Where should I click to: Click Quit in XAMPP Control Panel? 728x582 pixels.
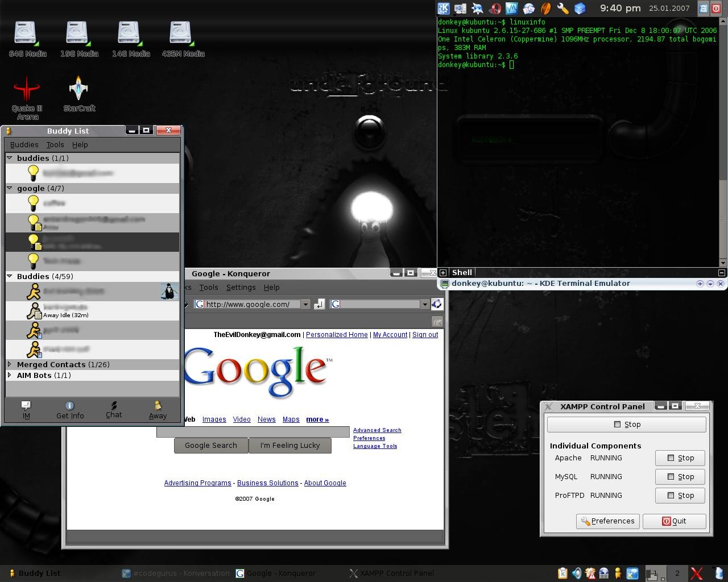tap(675, 521)
